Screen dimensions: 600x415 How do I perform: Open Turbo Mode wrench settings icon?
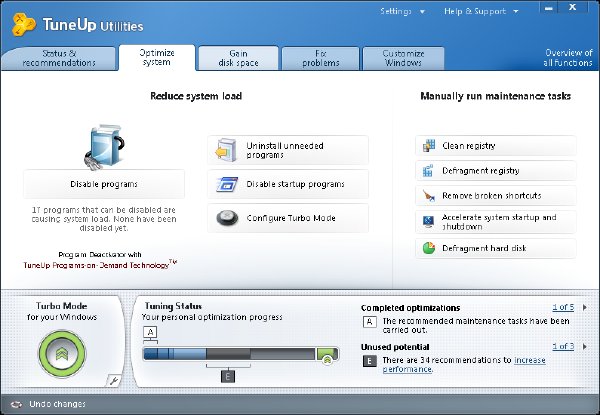point(114,380)
